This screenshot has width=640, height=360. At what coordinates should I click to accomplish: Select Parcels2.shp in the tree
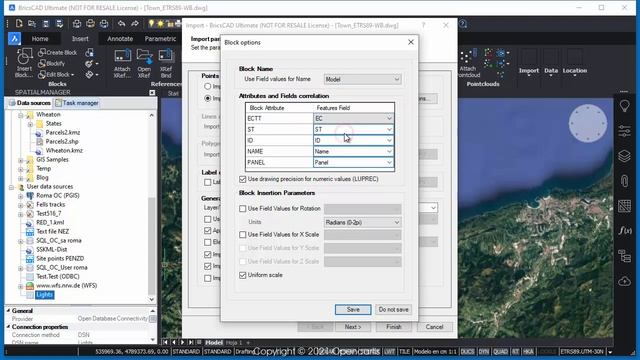[x=62, y=142]
